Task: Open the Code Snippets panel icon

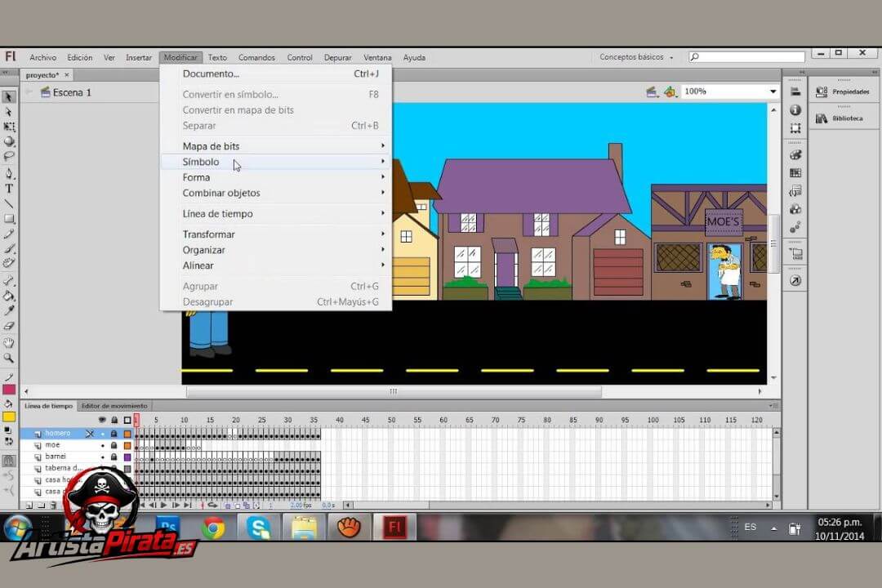Action: pyautogui.click(x=795, y=191)
